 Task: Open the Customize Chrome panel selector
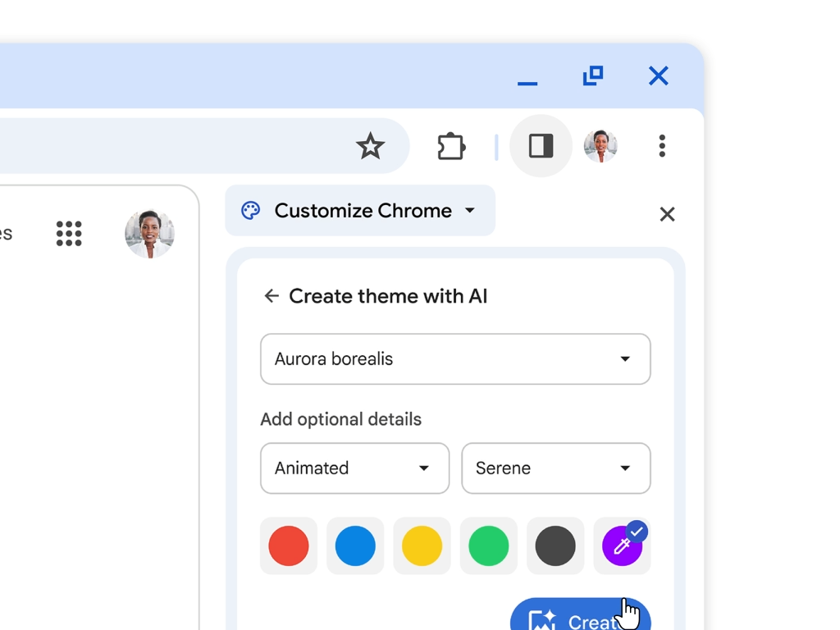coord(360,211)
